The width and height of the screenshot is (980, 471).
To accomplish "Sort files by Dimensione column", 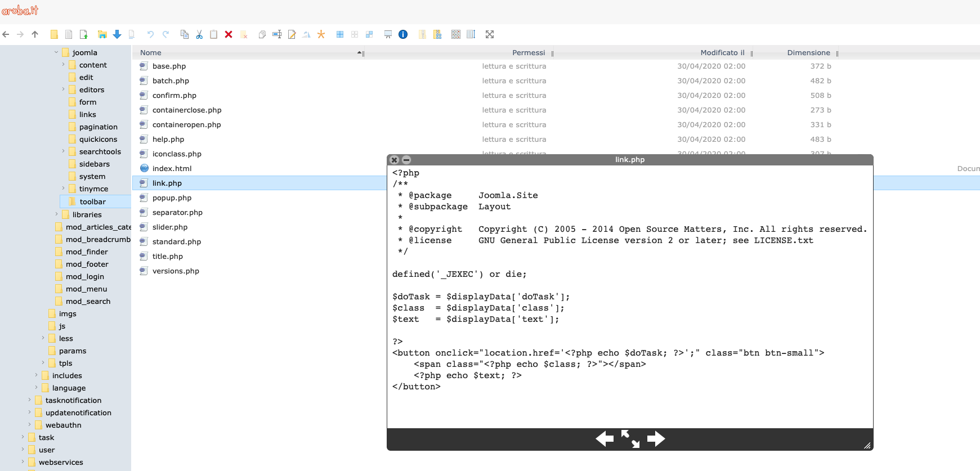I will coord(808,52).
